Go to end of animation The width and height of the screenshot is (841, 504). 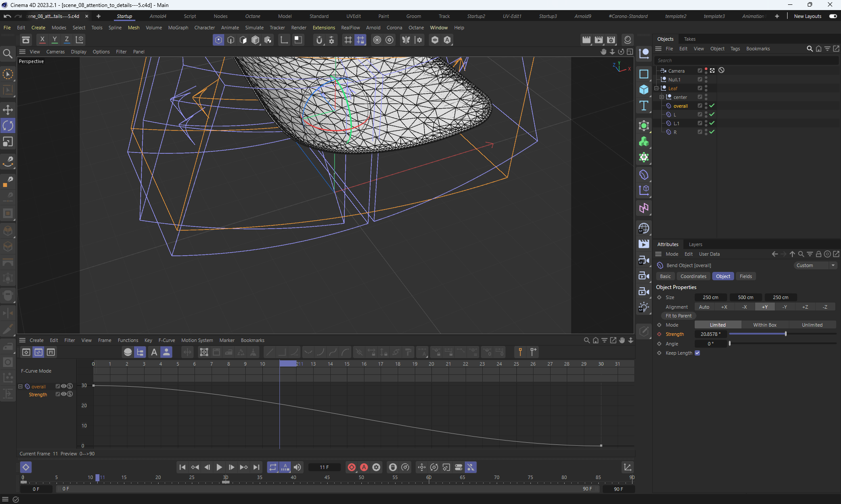point(257,467)
